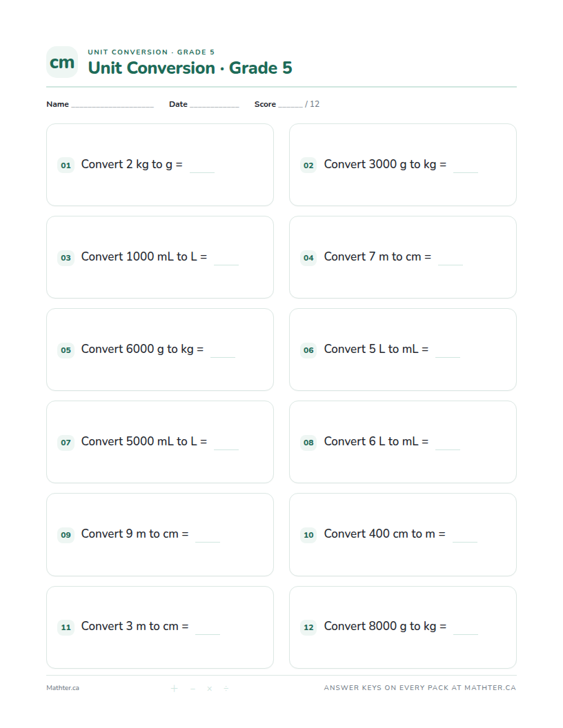This screenshot has width=563, height=728.
Task: Click the '06' question number badge
Action: point(308,350)
